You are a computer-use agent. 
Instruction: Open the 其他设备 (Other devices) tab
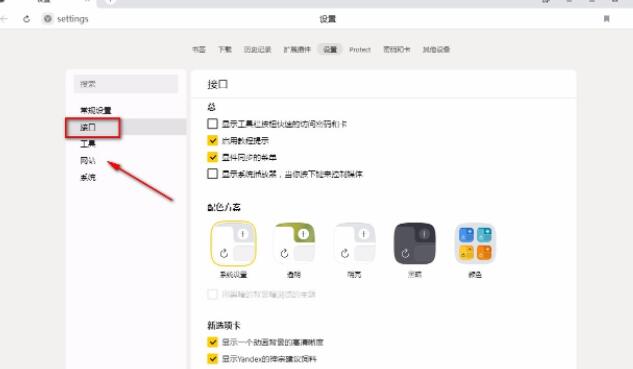pyautogui.click(x=436, y=49)
